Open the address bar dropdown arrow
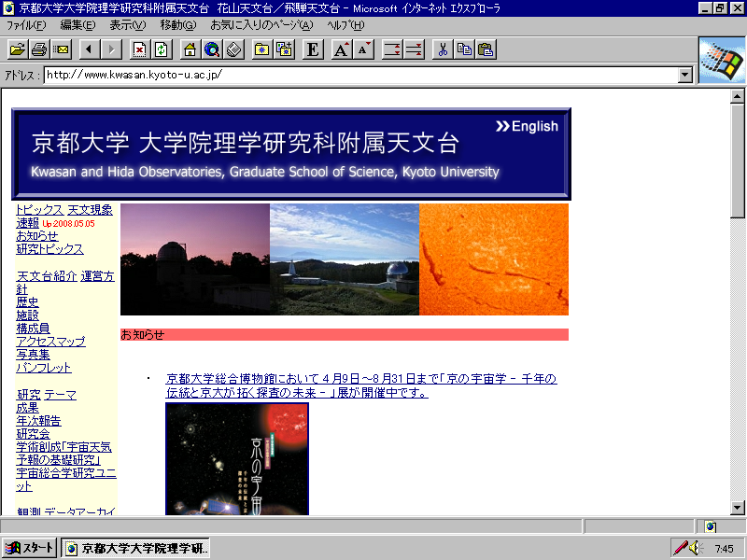747x560 pixels. pos(685,75)
